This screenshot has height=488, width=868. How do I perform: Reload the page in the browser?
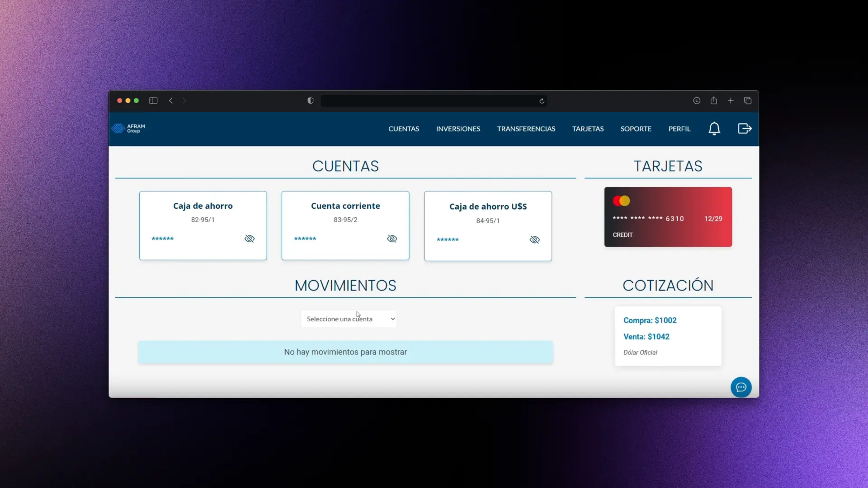[x=542, y=100]
